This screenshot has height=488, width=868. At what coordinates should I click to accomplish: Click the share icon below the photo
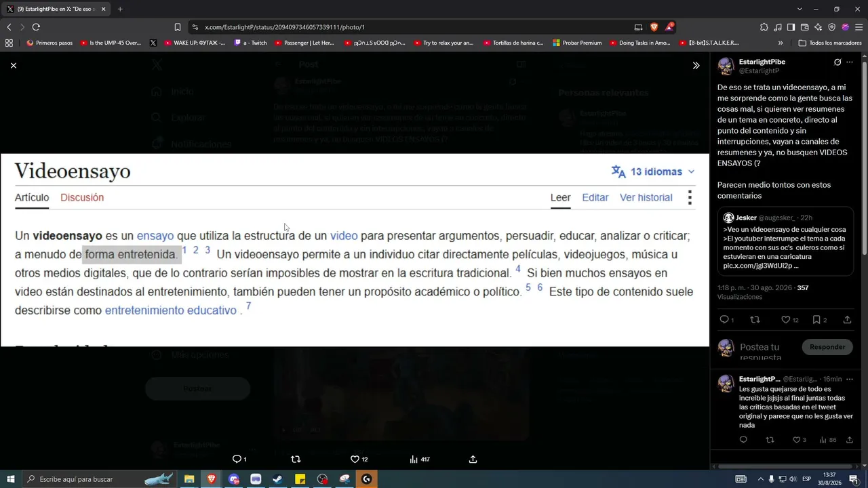[473, 459]
